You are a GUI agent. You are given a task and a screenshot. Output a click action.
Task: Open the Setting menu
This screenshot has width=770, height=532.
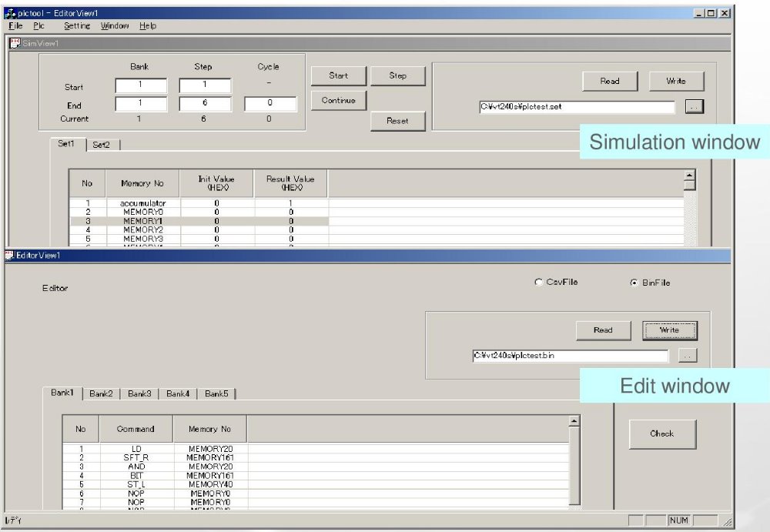pos(77,25)
